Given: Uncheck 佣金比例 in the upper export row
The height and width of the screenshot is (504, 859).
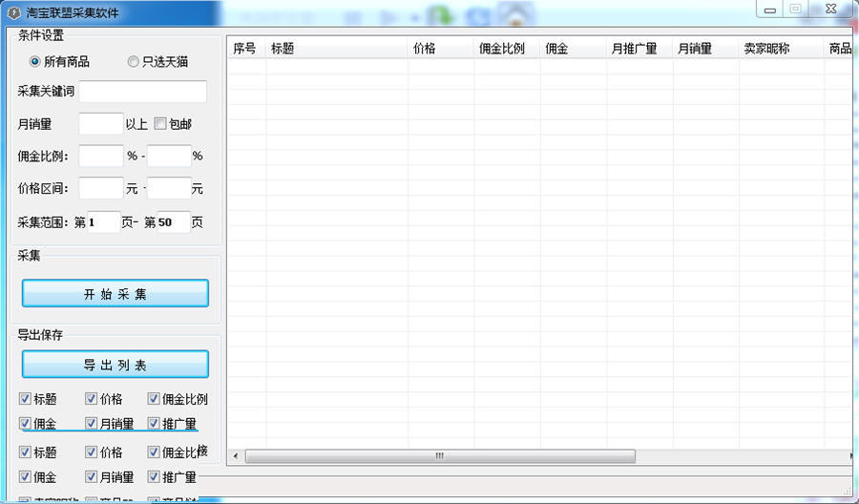Looking at the screenshot, I should coord(154,398).
